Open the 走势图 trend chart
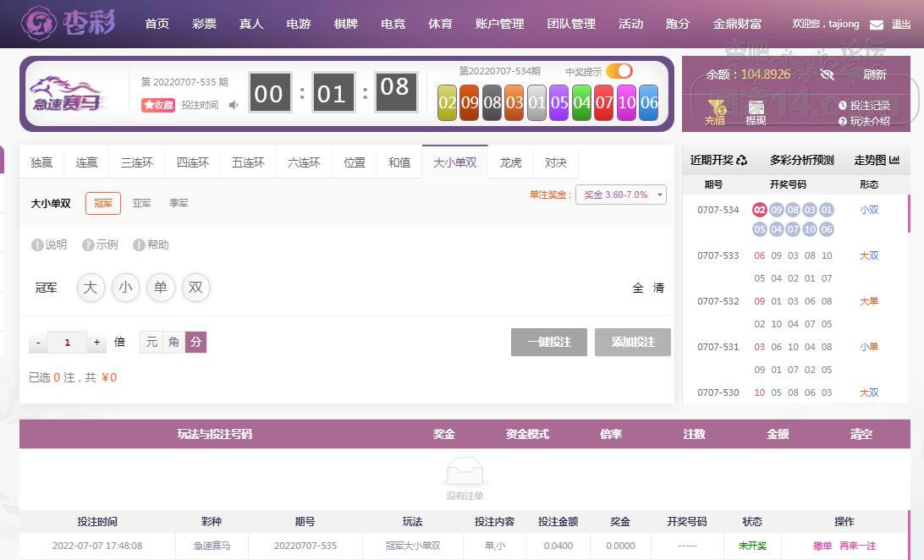The width and height of the screenshot is (924, 560). [x=877, y=160]
